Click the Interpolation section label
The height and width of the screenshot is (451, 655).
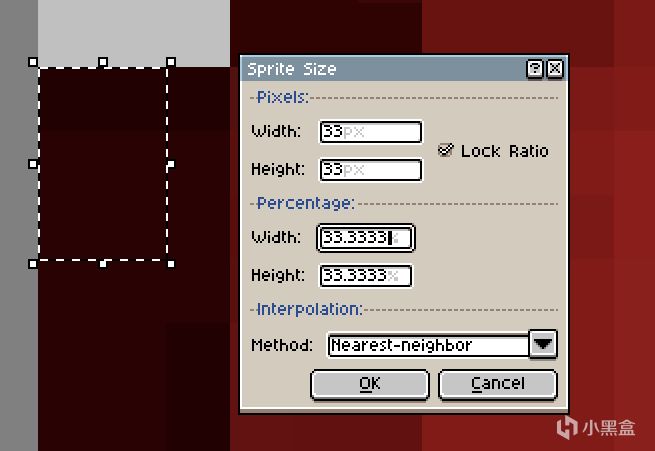[309, 309]
